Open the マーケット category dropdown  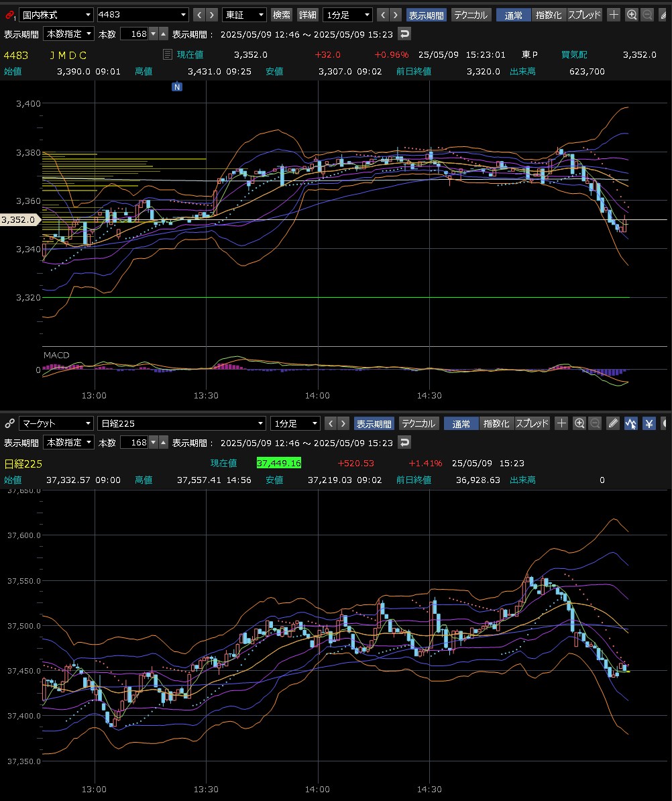tap(56, 423)
